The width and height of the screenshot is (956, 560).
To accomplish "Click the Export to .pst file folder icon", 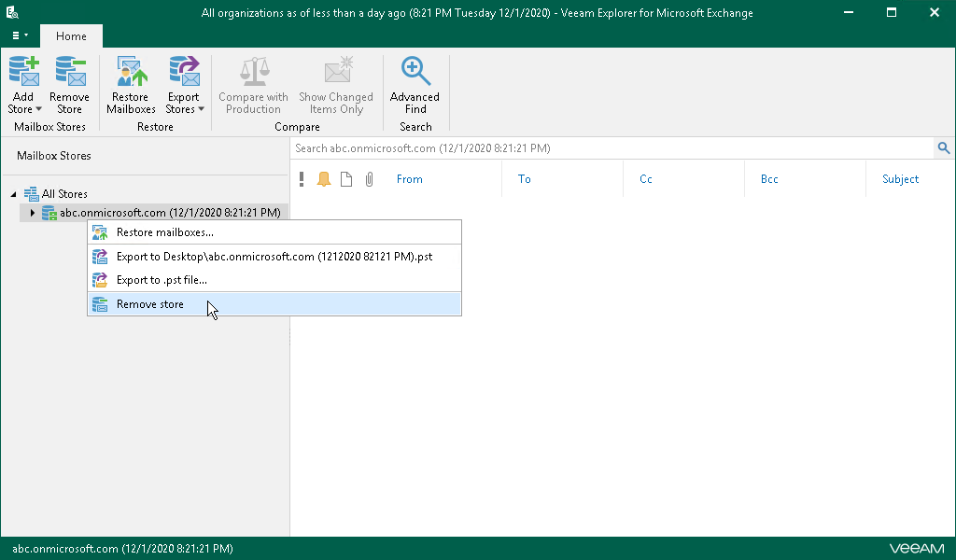I will click(x=99, y=280).
